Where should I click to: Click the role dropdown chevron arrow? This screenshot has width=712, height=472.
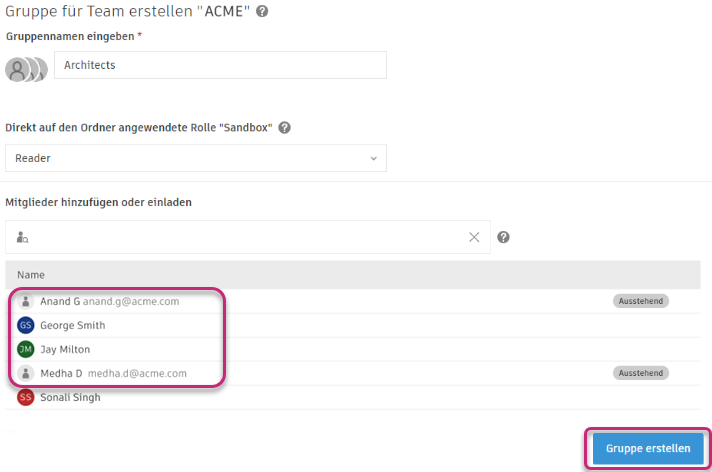pyautogui.click(x=374, y=158)
